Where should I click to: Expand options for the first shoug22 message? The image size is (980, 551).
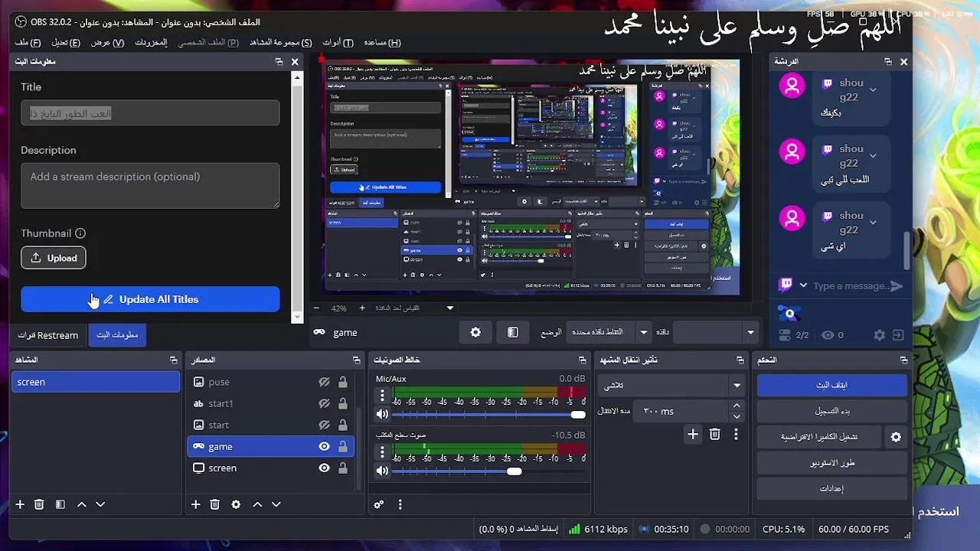(873, 90)
